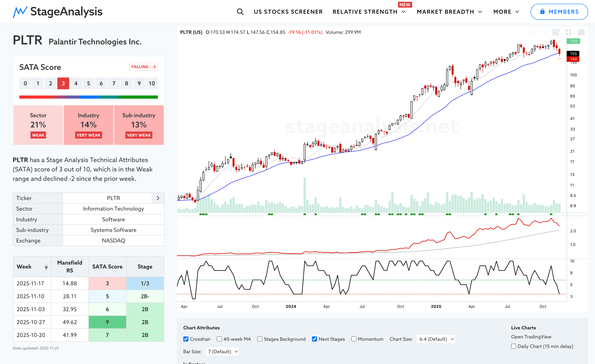Take a chart snapshot with camera icon
Image resolution: width=595 pixels, height=364 pixels.
(581, 32)
